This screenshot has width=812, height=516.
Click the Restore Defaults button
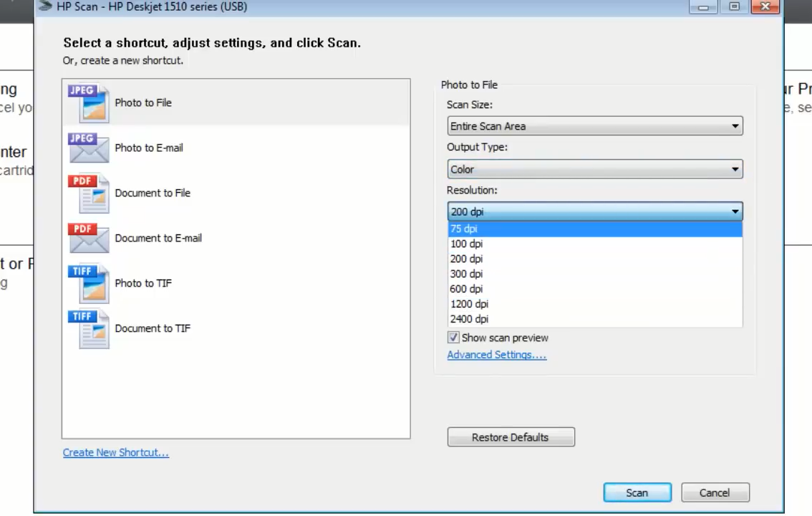(x=511, y=436)
